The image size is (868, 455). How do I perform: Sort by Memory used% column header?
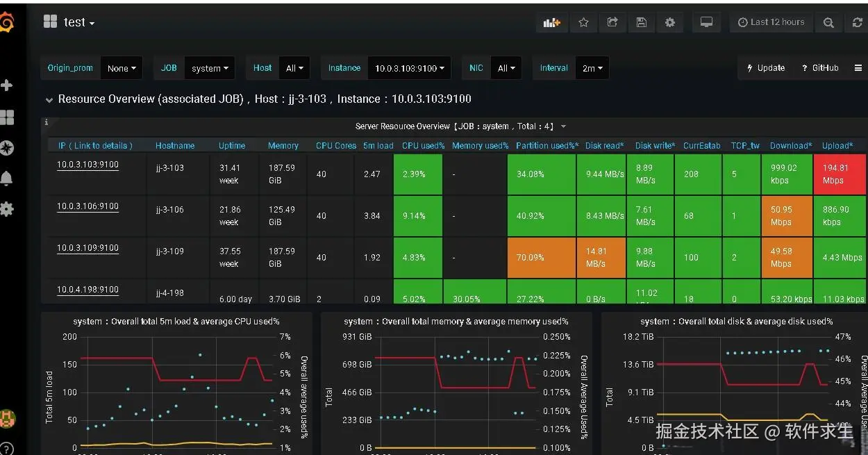point(481,146)
